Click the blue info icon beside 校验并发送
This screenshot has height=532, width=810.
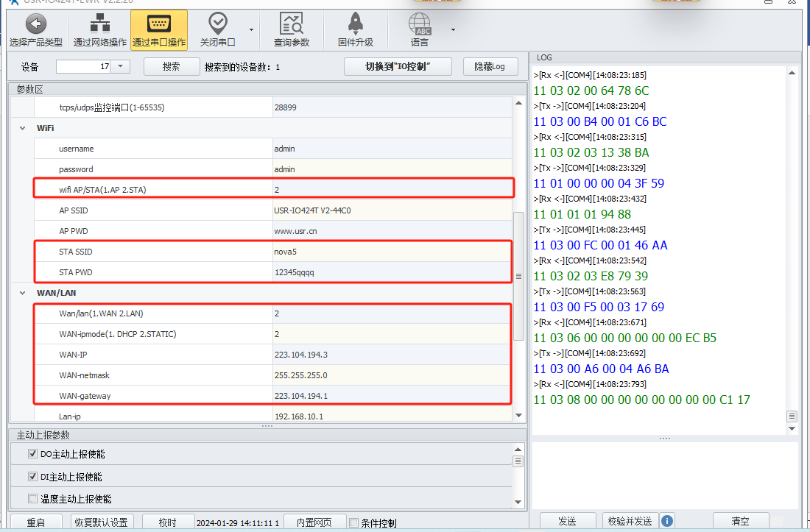[x=667, y=521]
